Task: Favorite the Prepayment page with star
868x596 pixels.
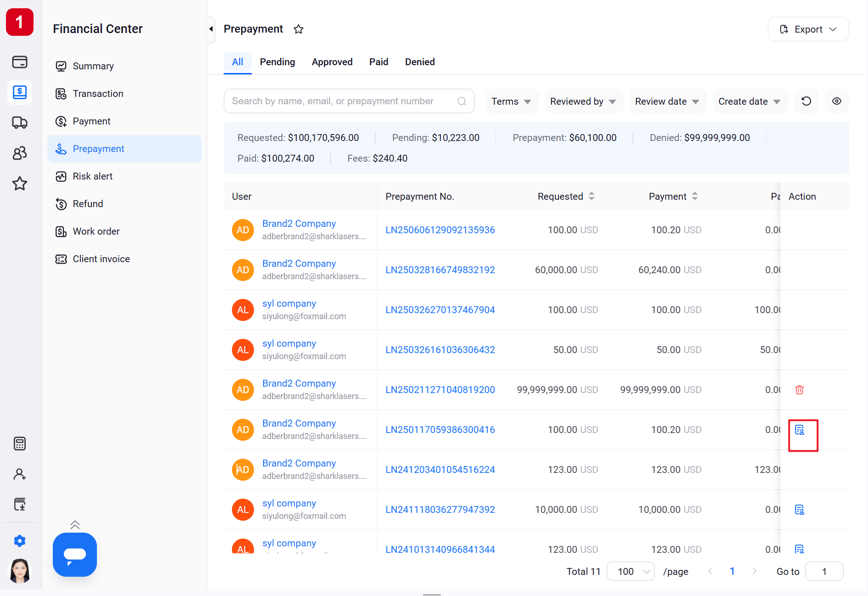Action: pyautogui.click(x=299, y=29)
